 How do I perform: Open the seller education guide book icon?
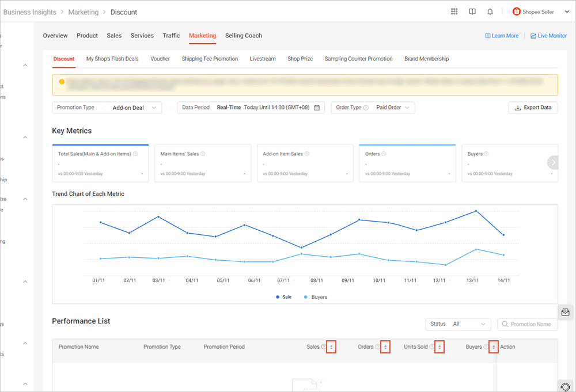[472, 12]
